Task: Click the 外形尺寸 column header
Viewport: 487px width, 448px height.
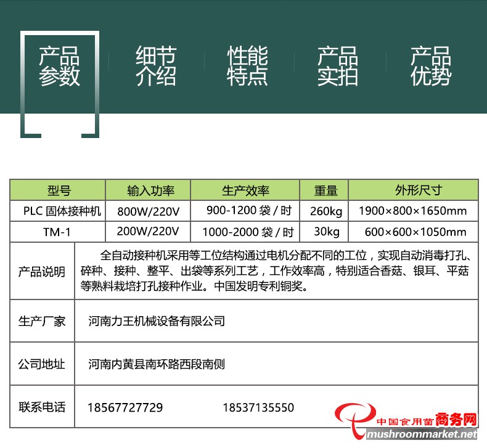Action: point(414,190)
